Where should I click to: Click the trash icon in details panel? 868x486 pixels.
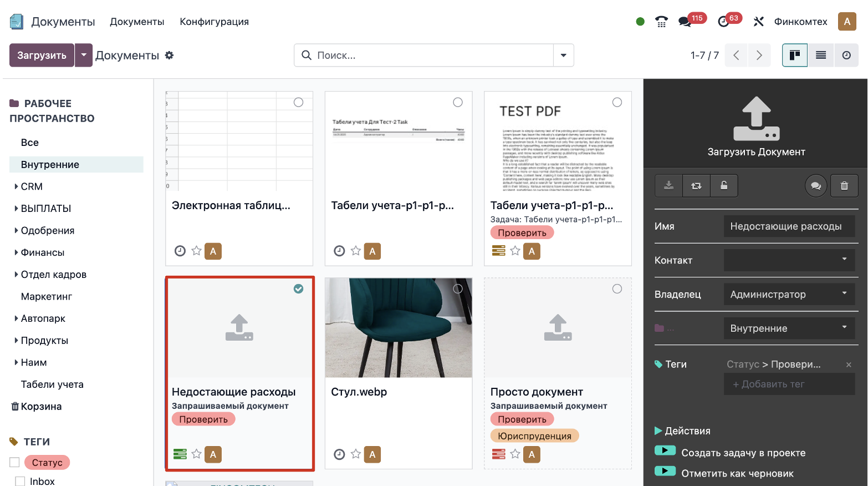pos(844,186)
